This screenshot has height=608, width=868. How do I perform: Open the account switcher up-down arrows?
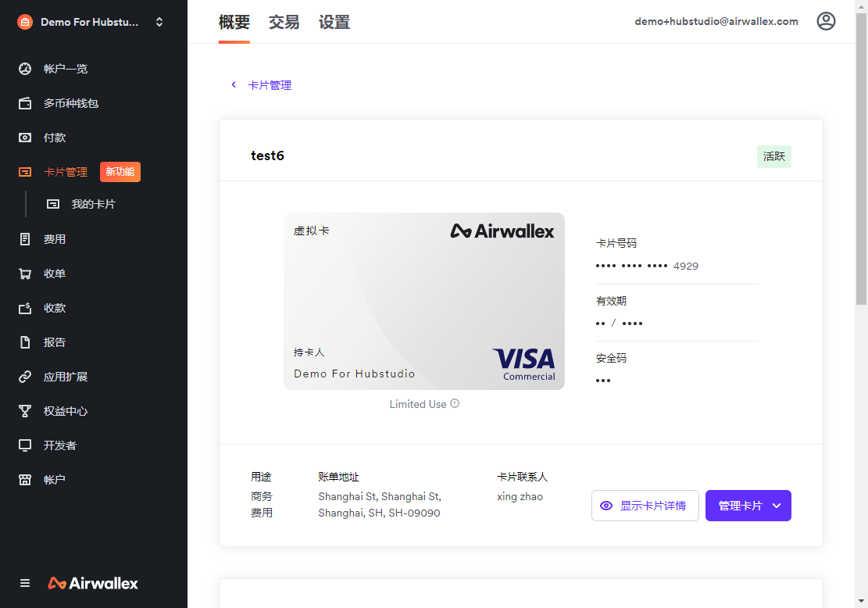(159, 22)
